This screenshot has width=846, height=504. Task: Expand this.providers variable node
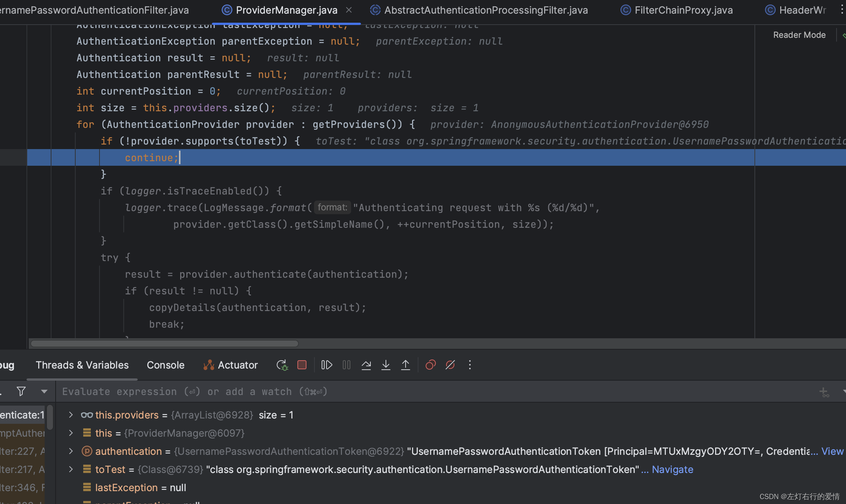[x=71, y=415]
